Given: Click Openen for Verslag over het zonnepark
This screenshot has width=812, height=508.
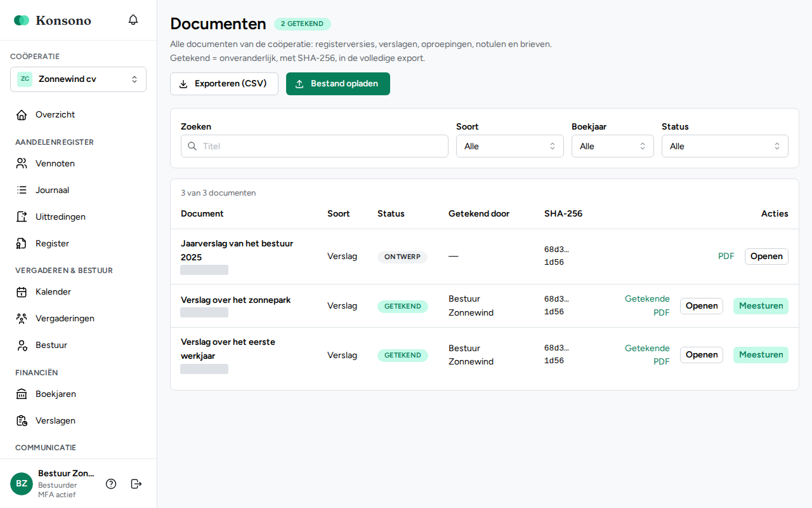Looking at the screenshot, I should click(x=702, y=306).
